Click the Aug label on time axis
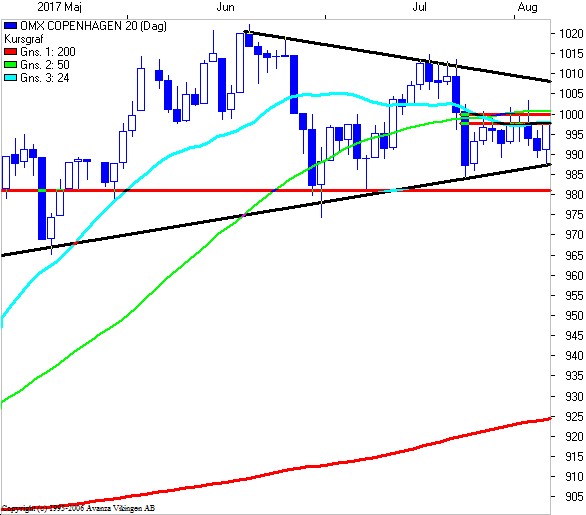Viewport: 586px width, 515px height. 528,7
